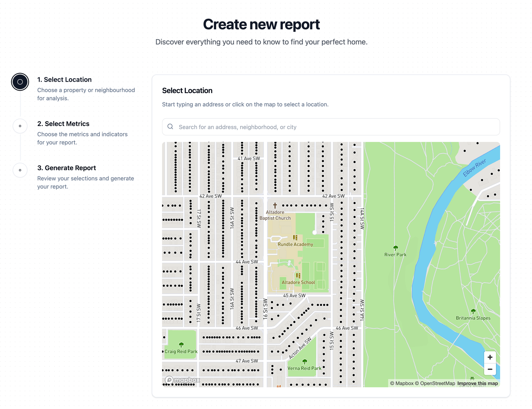This screenshot has height=409, width=532.
Task: Go to step 2 Select Metrics
Action: point(63,124)
